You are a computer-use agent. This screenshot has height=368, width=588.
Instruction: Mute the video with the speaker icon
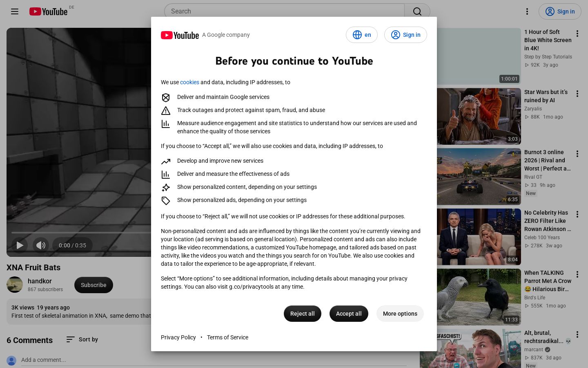pyautogui.click(x=41, y=245)
